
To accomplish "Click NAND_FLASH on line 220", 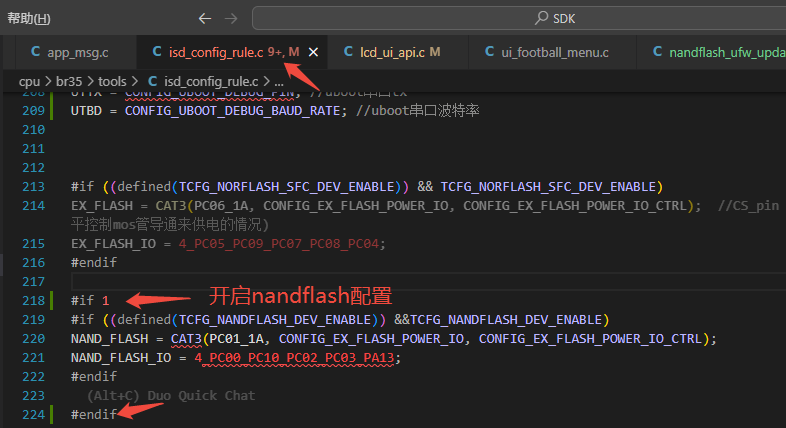I will 109,339.
